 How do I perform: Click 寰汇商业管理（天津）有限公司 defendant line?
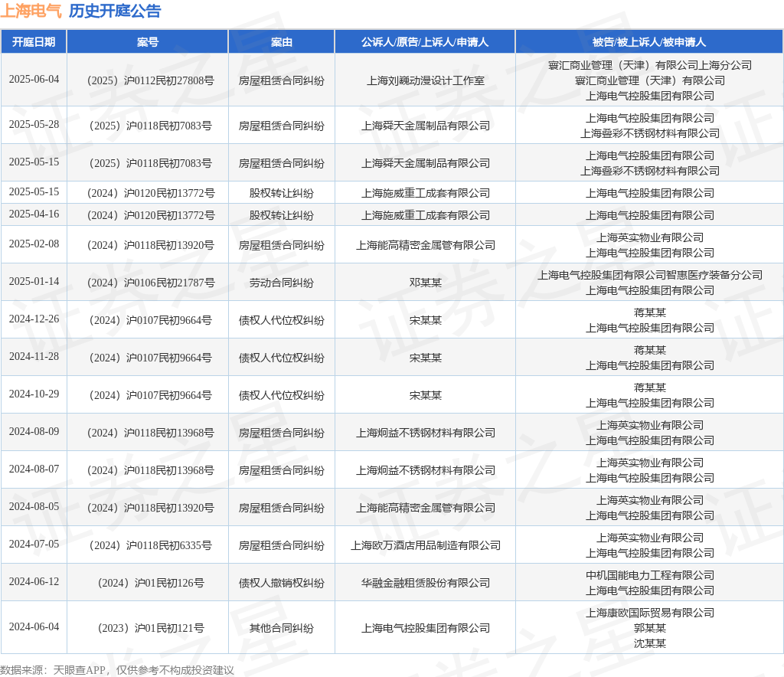[x=650, y=80]
